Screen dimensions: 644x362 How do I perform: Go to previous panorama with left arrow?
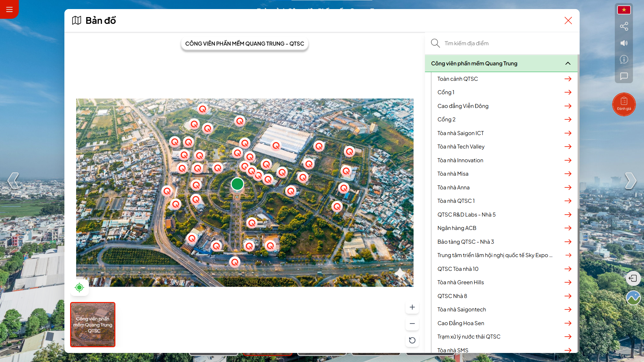[13, 181]
